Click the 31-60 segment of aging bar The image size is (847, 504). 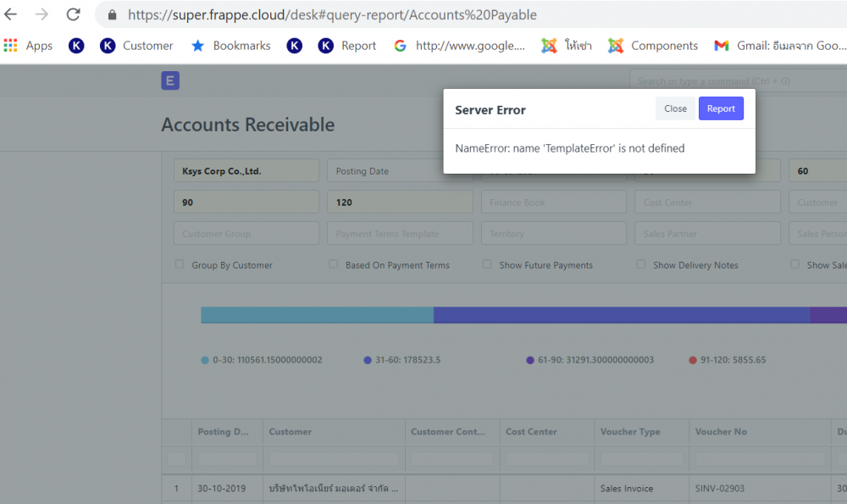click(621, 315)
